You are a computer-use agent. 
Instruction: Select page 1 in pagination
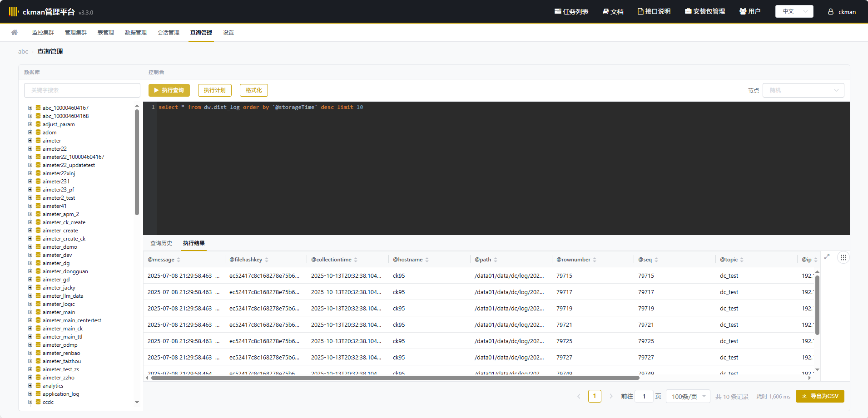click(x=595, y=396)
